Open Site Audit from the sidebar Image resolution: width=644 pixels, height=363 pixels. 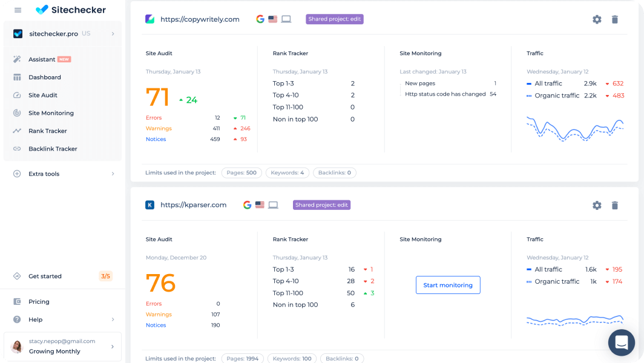(x=43, y=95)
